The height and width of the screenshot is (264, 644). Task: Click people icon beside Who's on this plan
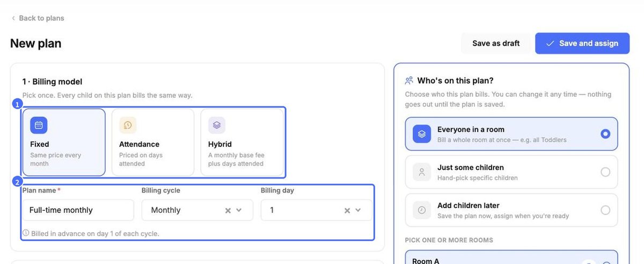409,81
